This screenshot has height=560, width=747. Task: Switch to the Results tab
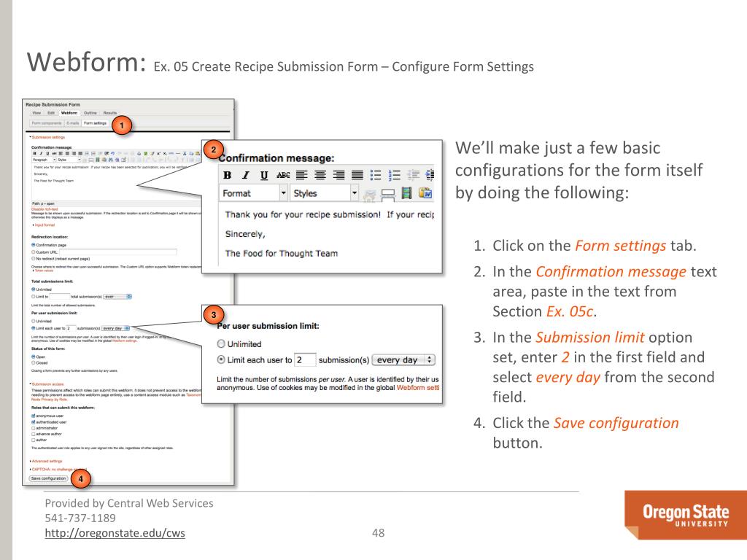click(x=110, y=113)
